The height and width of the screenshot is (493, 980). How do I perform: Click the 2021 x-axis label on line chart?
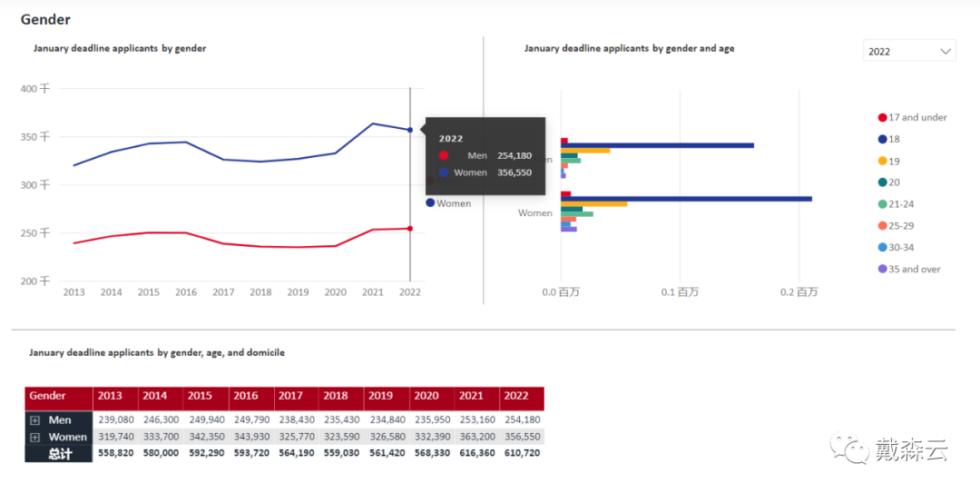tap(373, 292)
